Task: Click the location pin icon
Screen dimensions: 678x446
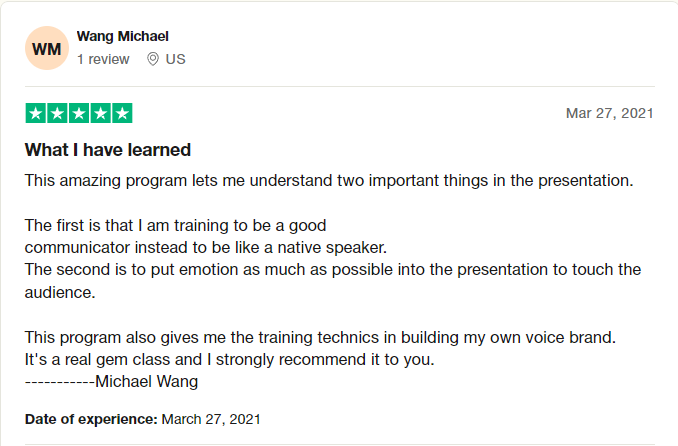Action: [153, 59]
